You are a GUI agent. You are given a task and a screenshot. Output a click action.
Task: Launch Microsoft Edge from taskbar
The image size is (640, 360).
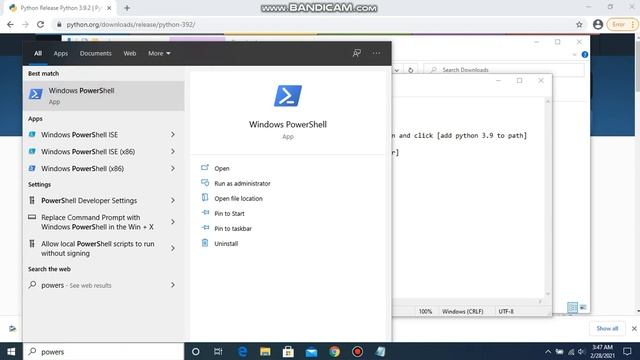[242, 351]
